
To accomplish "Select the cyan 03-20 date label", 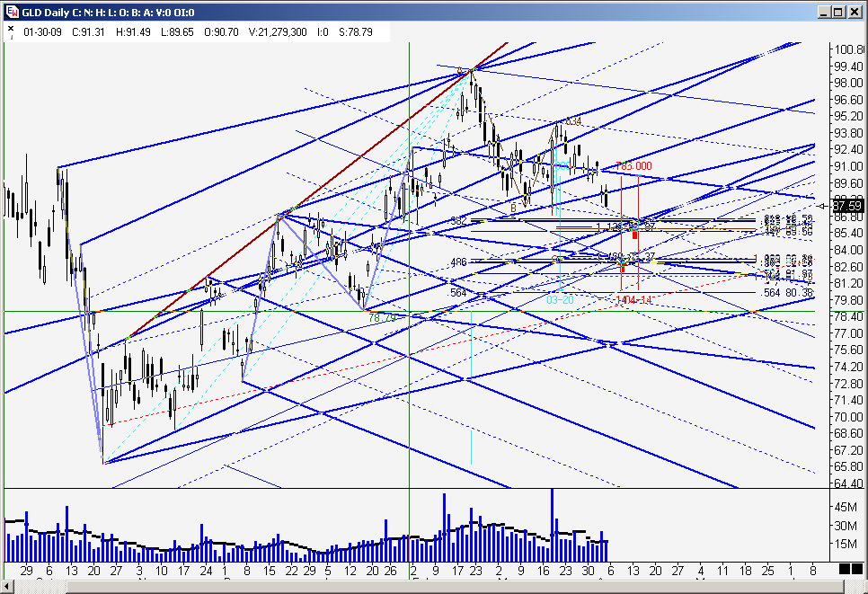I will (x=560, y=299).
